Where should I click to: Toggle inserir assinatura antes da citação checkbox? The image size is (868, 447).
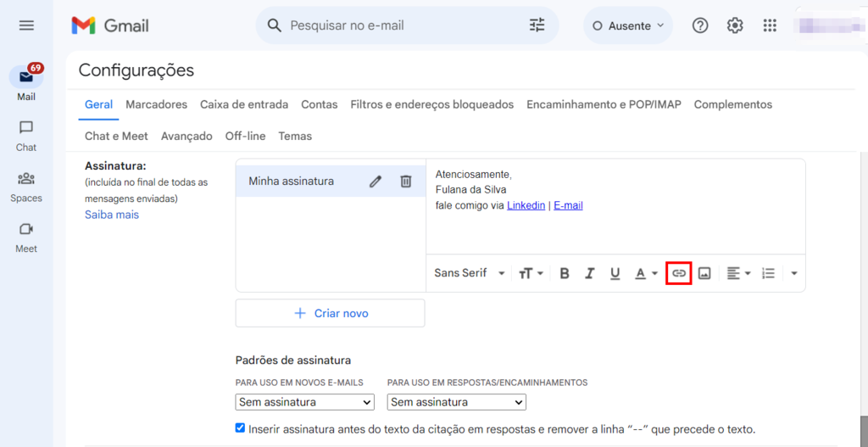240,428
